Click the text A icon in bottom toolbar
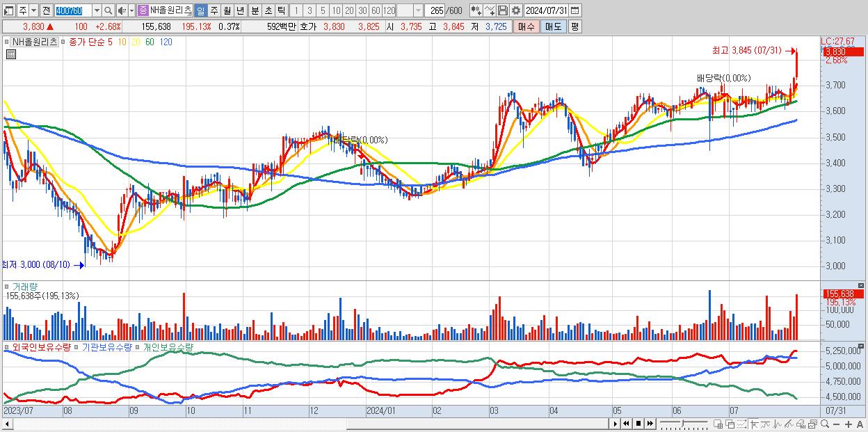This screenshot has width=868, height=432. pos(860,424)
